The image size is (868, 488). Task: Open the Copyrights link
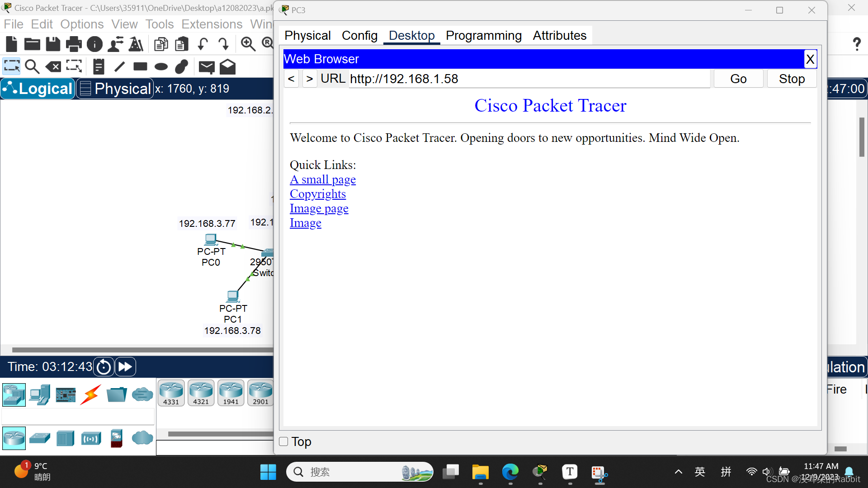[318, 194]
